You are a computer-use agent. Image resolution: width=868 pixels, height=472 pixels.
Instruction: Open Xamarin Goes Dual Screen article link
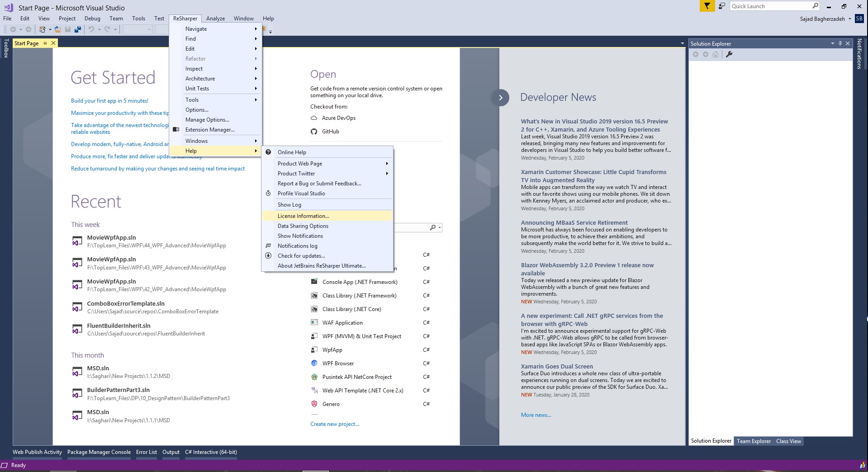tap(557, 366)
